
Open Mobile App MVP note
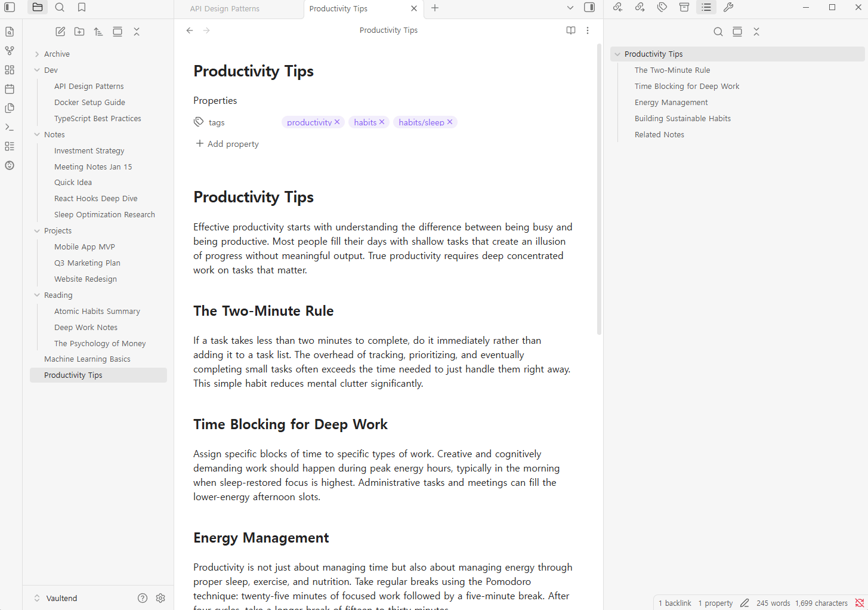[x=85, y=247]
